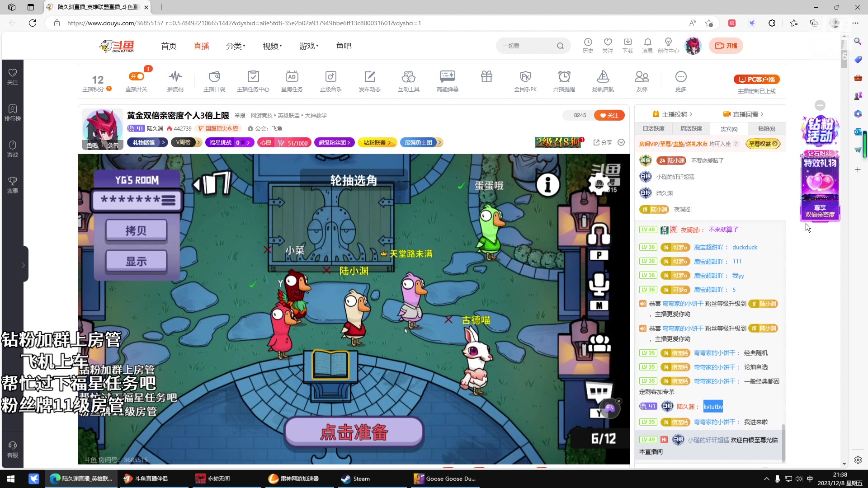Open 排行榜 in left sidebar
Screen dimensions: 868x488
click(13, 113)
